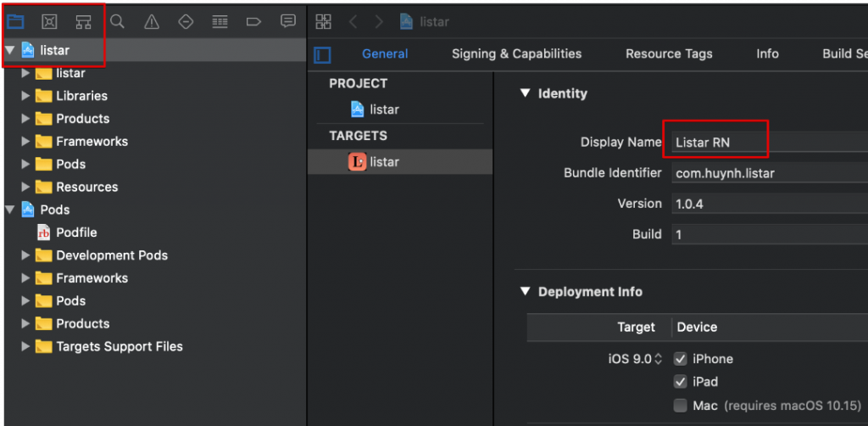Toggle the targets list sidebar icon

click(322, 54)
